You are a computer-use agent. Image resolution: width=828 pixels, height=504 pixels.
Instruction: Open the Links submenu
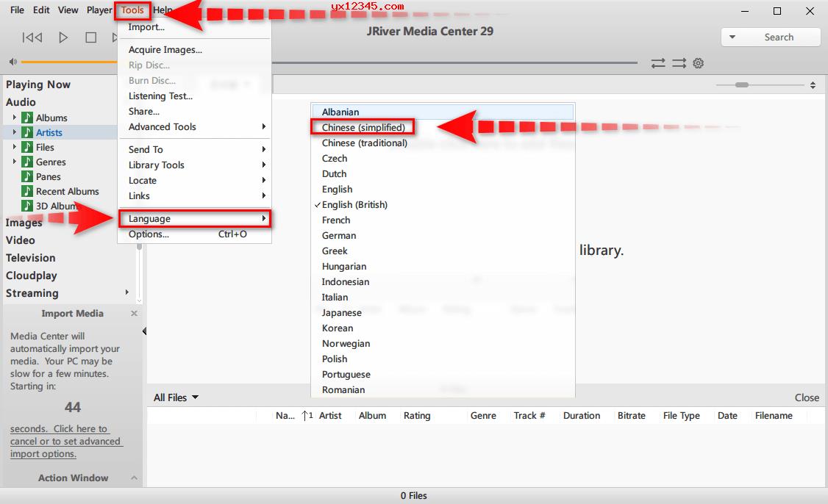194,195
